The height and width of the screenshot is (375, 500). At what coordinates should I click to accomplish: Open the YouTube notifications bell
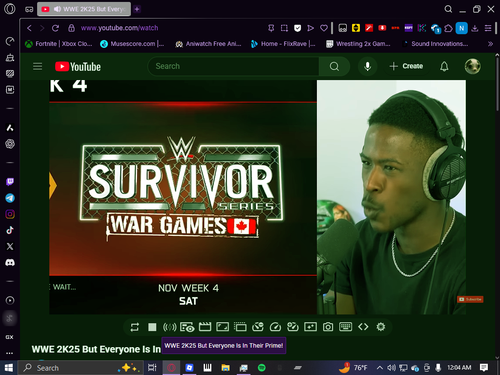(444, 66)
